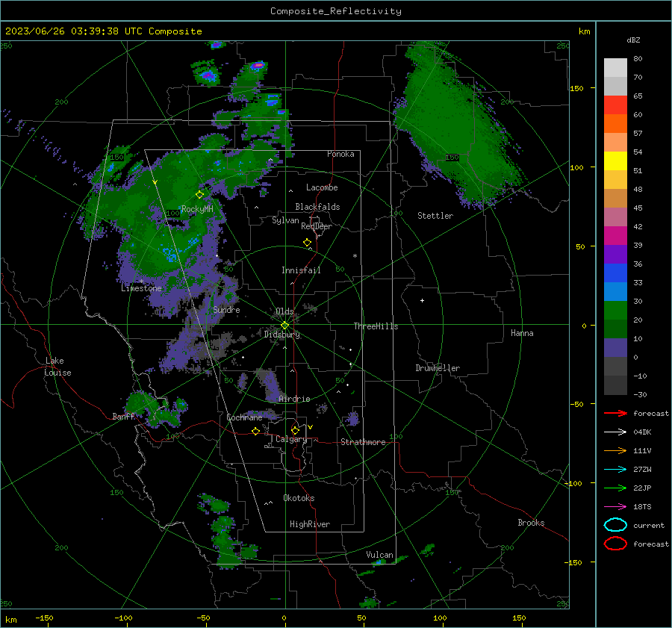Select the magenta swatch between 42 and 39
This screenshot has height=628, width=672.
[615, 235]
